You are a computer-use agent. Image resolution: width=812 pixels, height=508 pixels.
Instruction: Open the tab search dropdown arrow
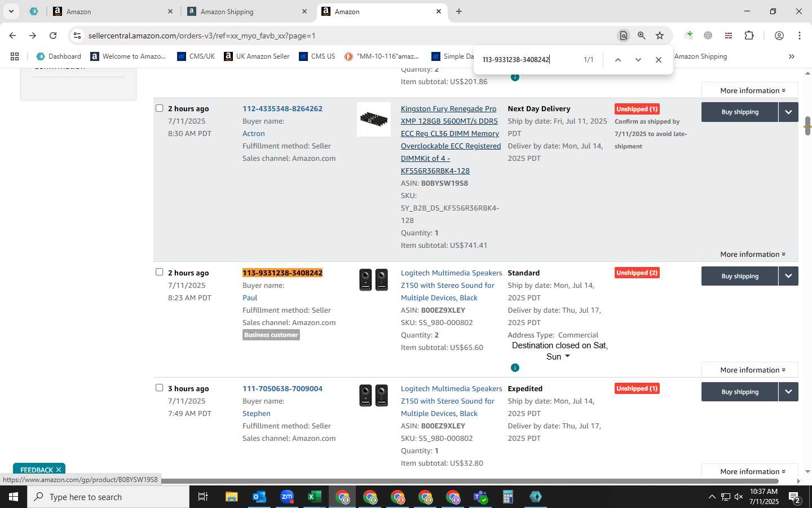coord(11,11)
